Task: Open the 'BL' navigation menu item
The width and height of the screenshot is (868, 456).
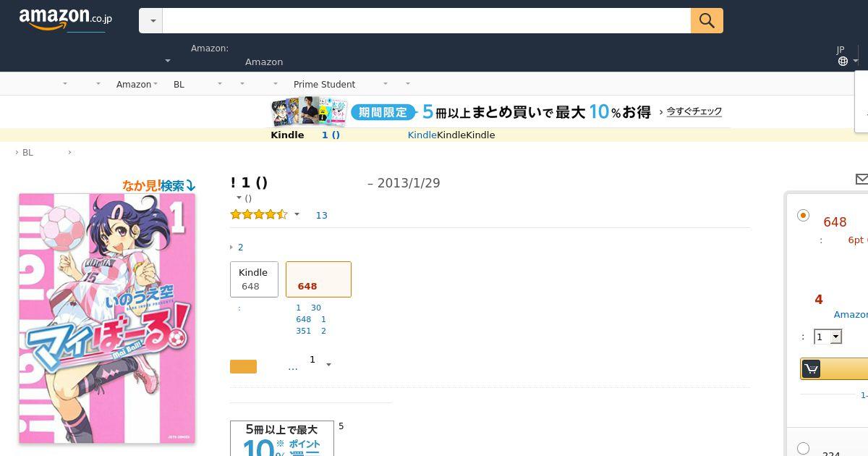Action: pos(179,84)
